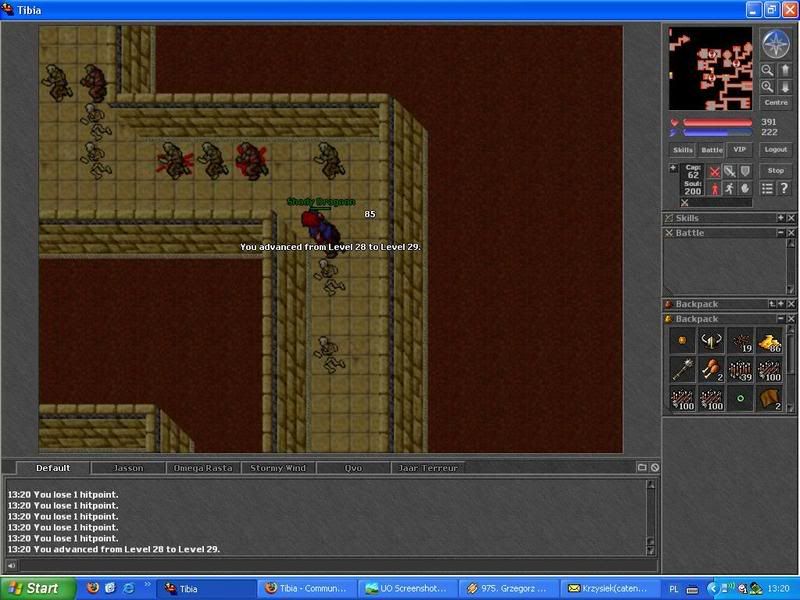Open help question mark icon
The width and height of the screenshot is (800, 600).
pyautogui.click(x=785, y=189)
